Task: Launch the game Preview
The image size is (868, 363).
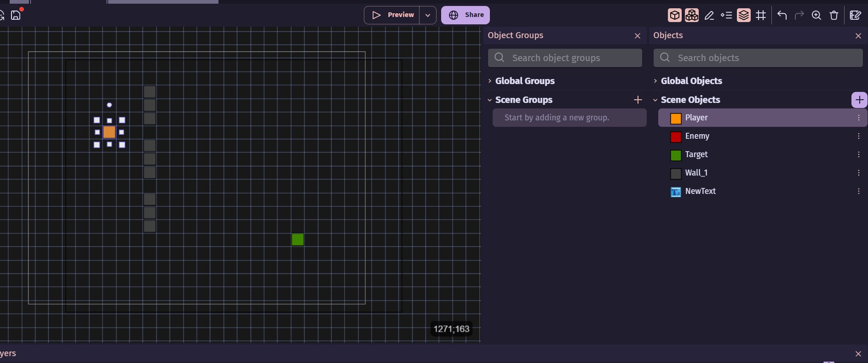Action: (392, 15)
